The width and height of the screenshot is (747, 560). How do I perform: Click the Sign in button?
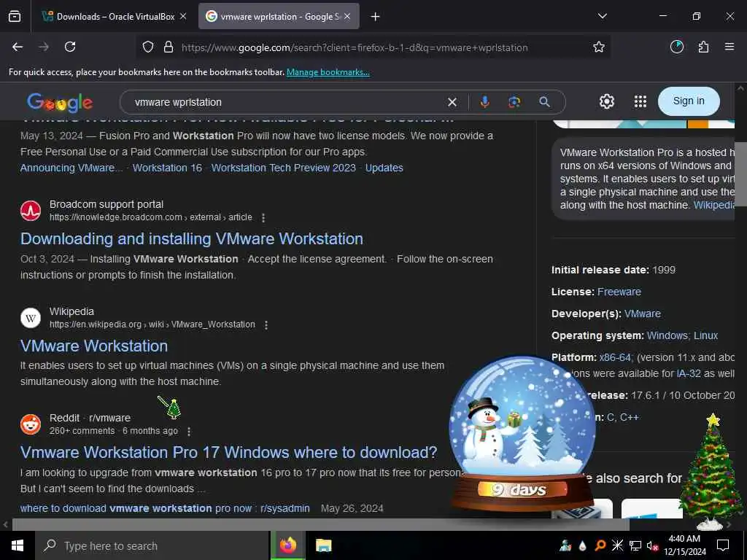689,101
